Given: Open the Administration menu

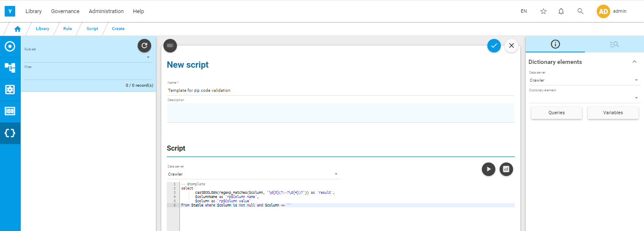Looking at the screenshot, I should click(106, 11).
